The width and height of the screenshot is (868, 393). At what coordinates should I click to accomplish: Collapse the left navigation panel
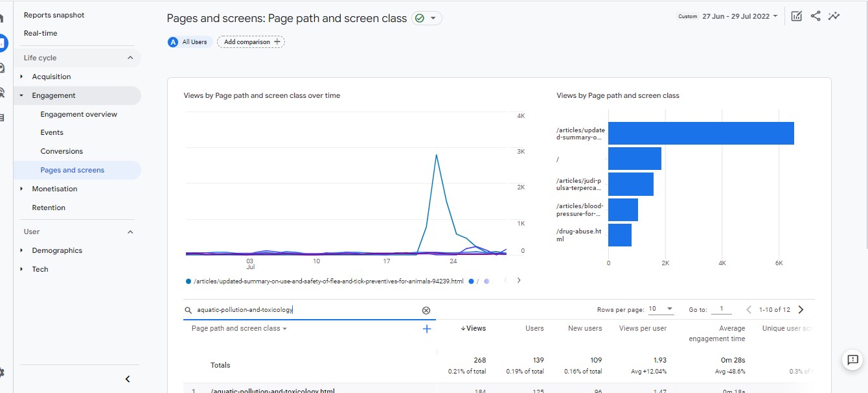[x=128, y=379]
